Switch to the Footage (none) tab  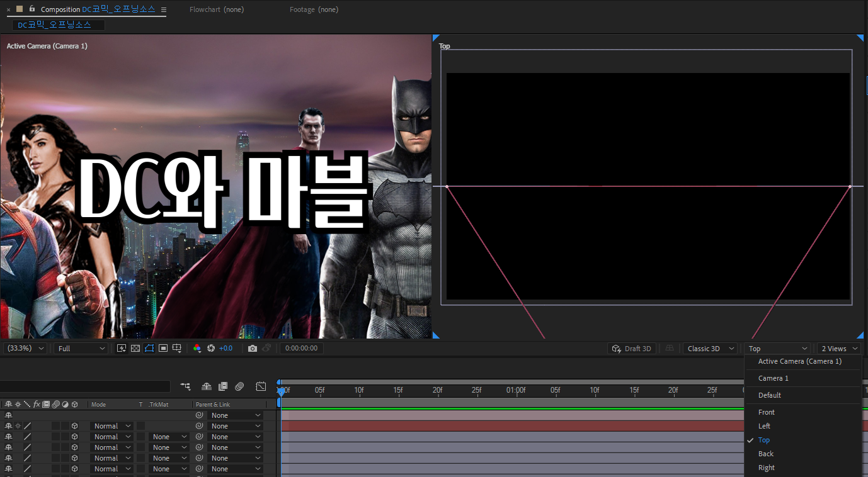click(314, 9)
